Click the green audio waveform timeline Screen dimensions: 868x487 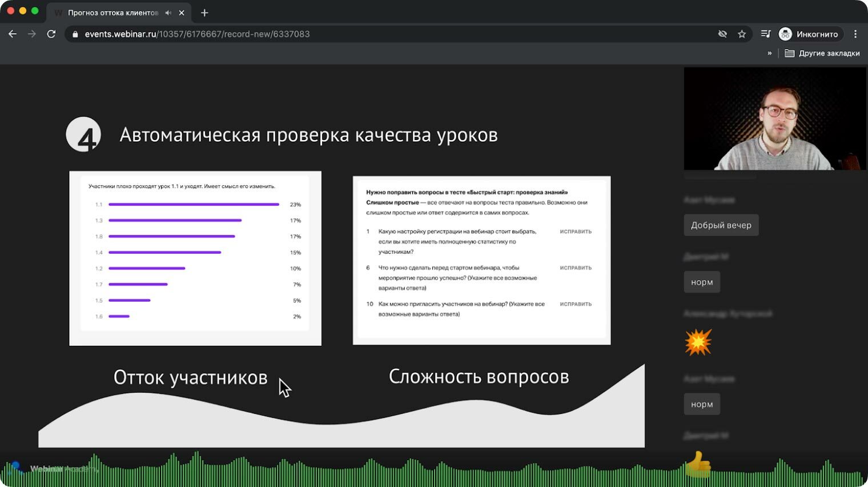400,472
